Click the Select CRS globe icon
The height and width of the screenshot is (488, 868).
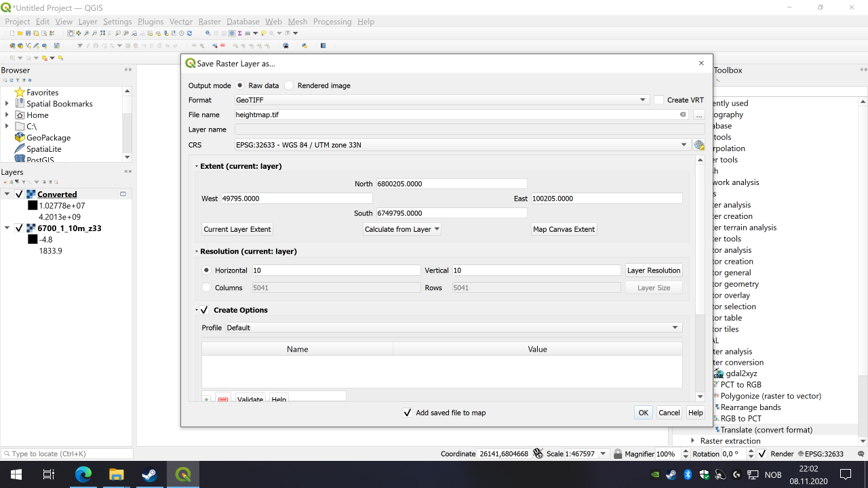699,145
